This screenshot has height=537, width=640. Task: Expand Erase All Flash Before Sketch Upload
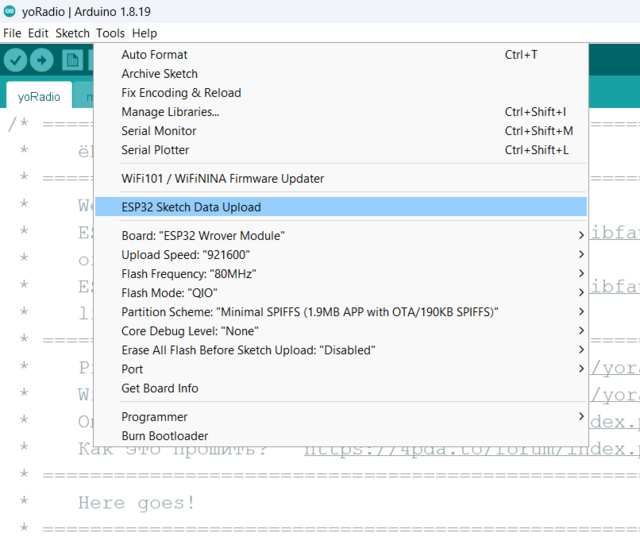[341, 350]
